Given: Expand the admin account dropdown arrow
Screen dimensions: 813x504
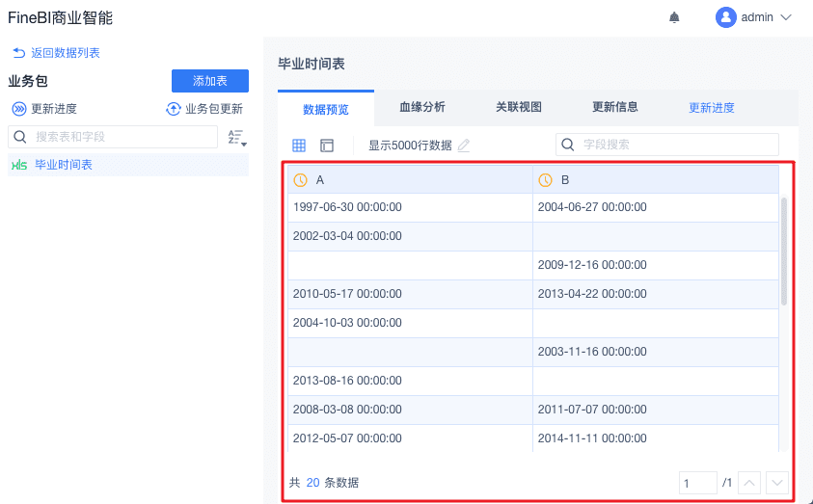Looking at the screenshot, I should tap(786, 17).
